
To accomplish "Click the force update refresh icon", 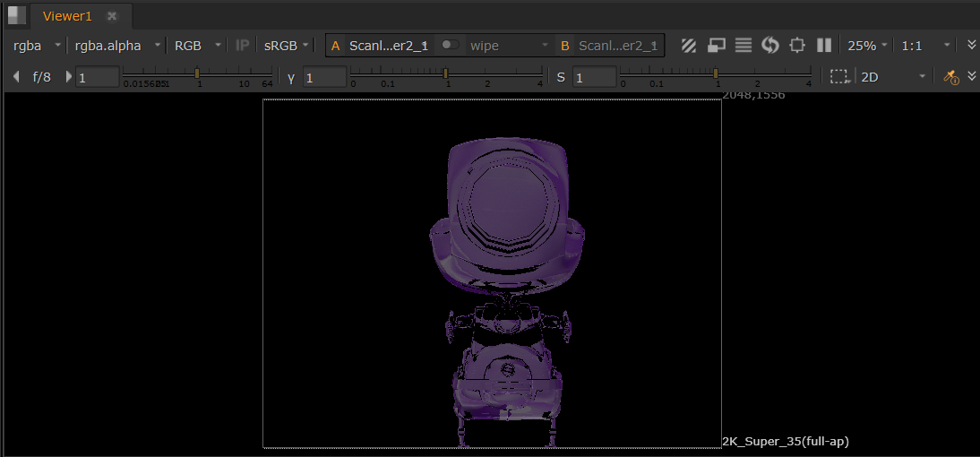I will click(769, 46).
